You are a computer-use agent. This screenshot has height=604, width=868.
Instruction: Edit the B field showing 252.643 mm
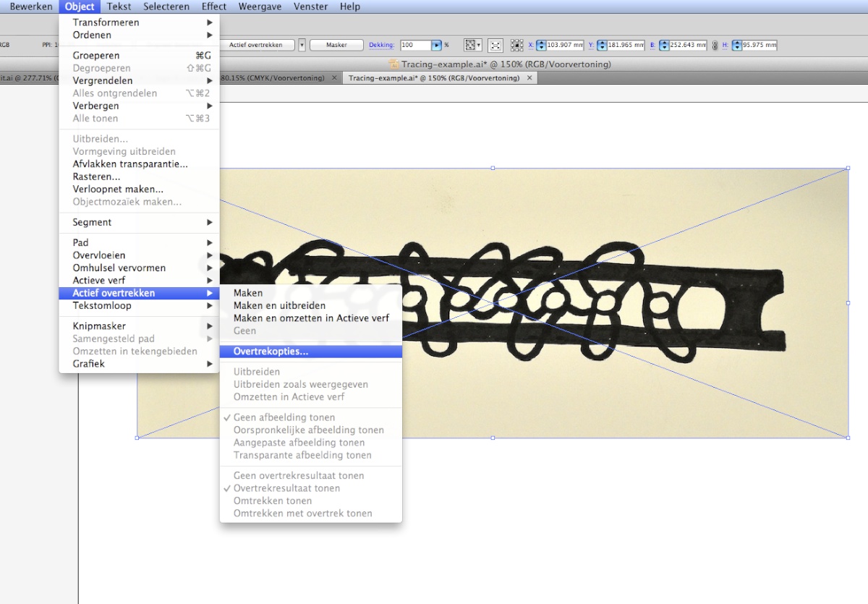click(687, 45)
